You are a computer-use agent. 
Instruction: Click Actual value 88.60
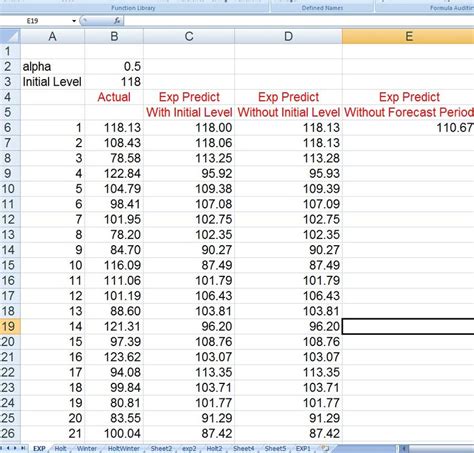[x=114, y=311]
